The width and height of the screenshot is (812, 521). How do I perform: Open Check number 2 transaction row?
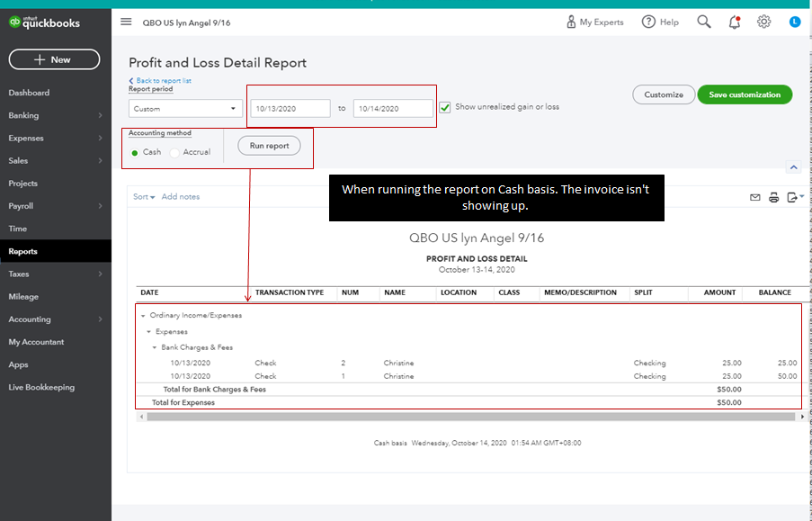point(468,363)
